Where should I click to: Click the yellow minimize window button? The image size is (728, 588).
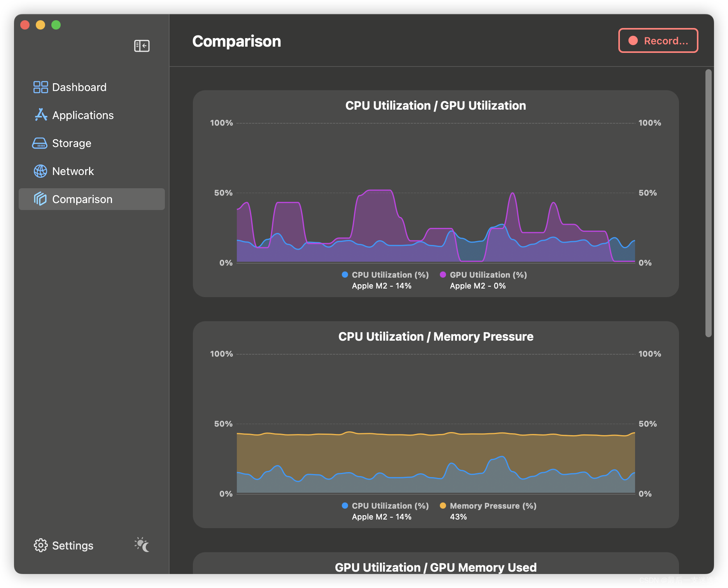pyautogui.click(x=40, y=25)
